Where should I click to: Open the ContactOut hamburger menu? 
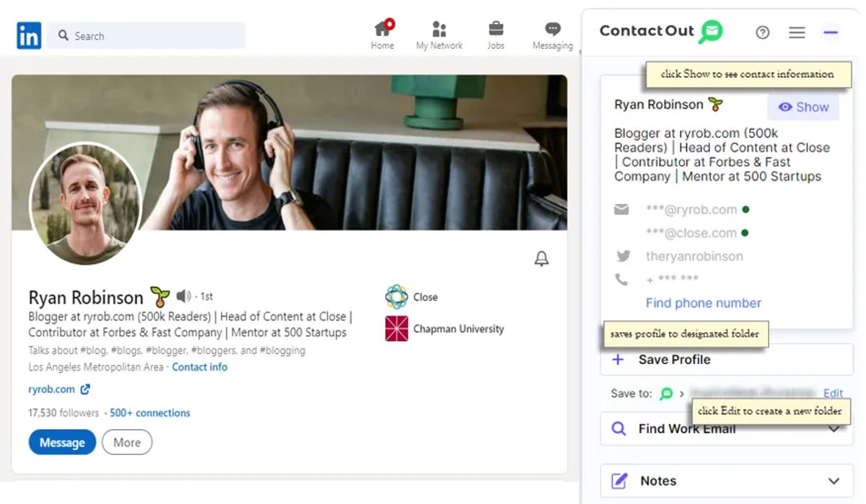coord(797,32)
